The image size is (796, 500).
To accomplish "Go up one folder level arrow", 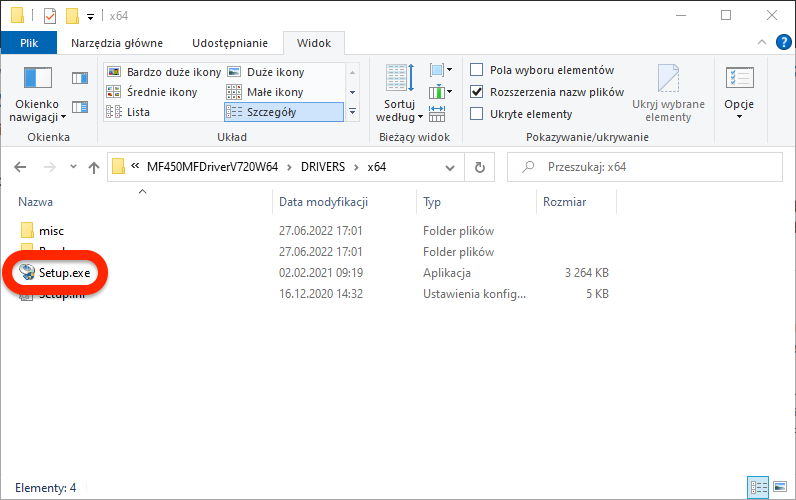I will [x=94, y=167].
